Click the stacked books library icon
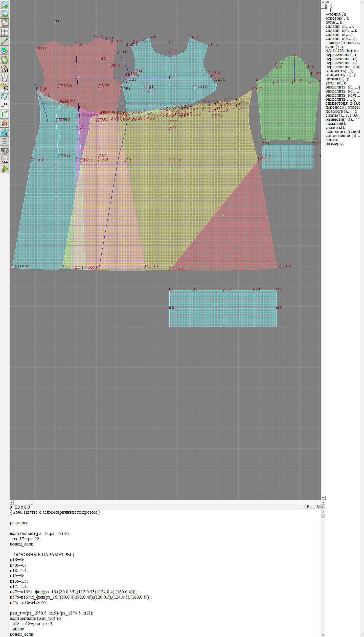This screenshot has height=637, width=364. coord(5,151)
